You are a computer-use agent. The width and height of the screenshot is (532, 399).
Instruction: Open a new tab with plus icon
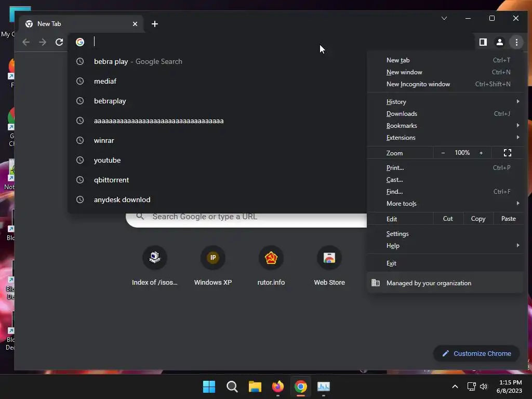point(155,24)
